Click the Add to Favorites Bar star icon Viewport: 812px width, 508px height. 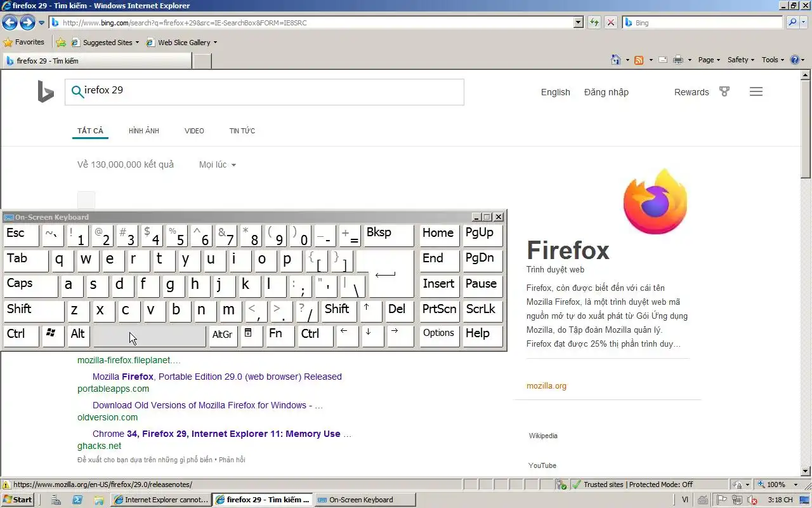click(x=61, y=43)
